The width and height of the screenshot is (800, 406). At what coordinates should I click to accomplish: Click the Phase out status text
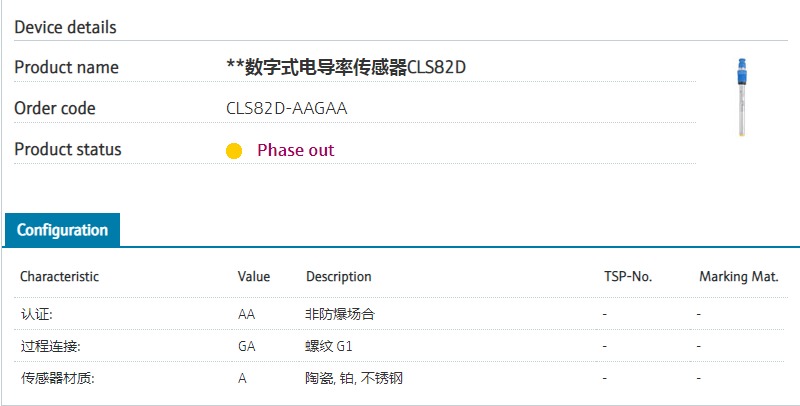[x=295, y=150]
